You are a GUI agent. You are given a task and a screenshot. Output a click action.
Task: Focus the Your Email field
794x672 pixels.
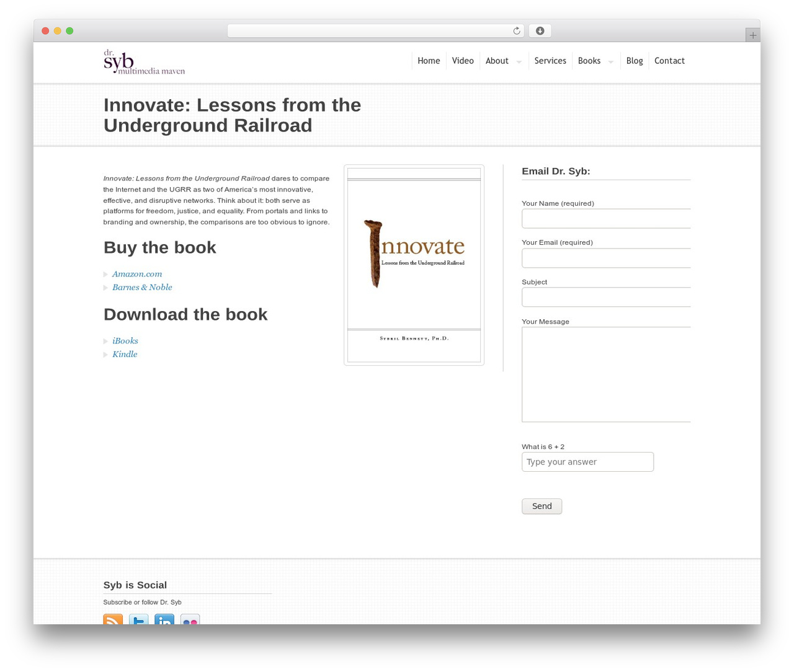pyautogui.click(x=606, y=258)
